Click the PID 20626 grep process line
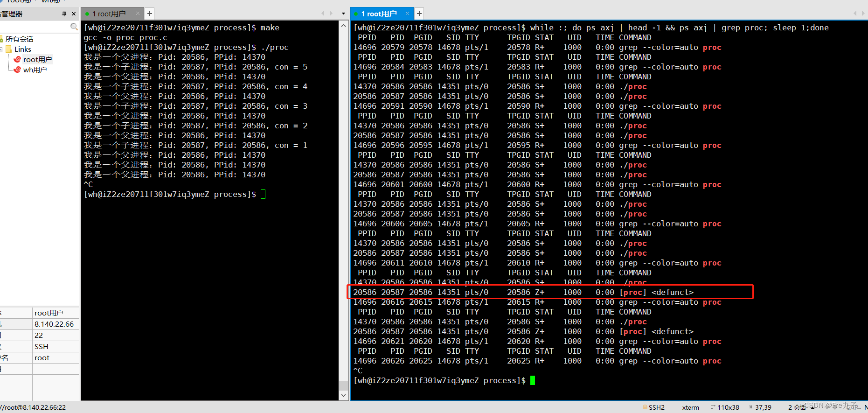This screenshot has width=868, height=413. [x=537, y=361]
